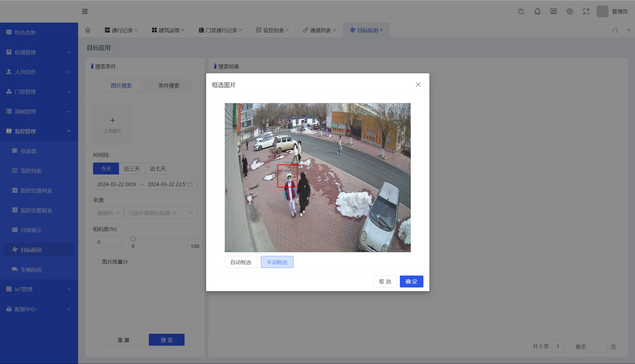Open 综合态势 in sidebar

click(x=39, y=32)
